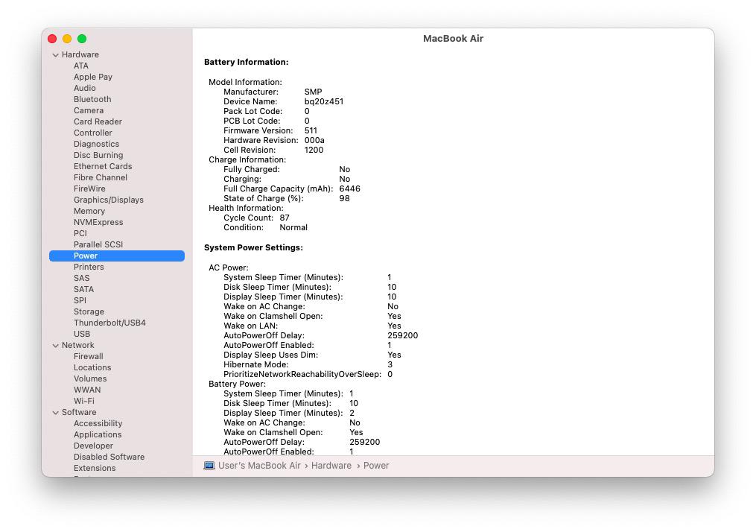Open the Fibre Channel entry

pyautogui.click(x=101, y=177)
